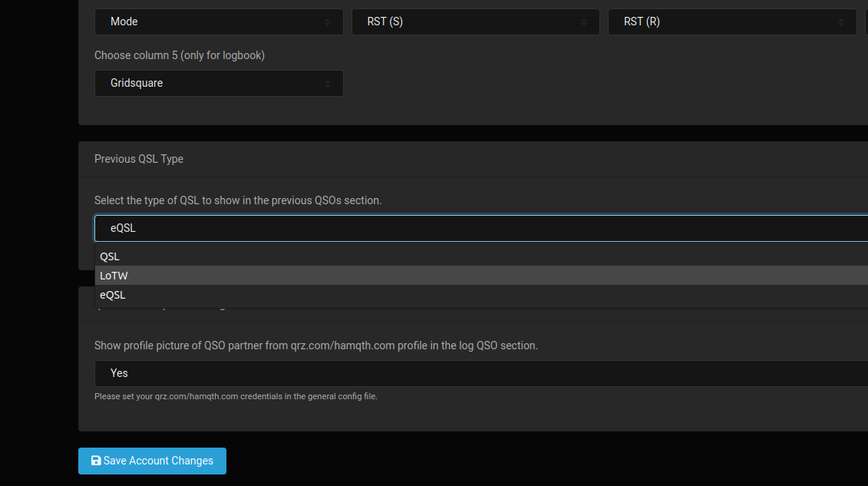
Task: Click 'Show profile picture of QSO partner' text
Action: click(316, 345)
